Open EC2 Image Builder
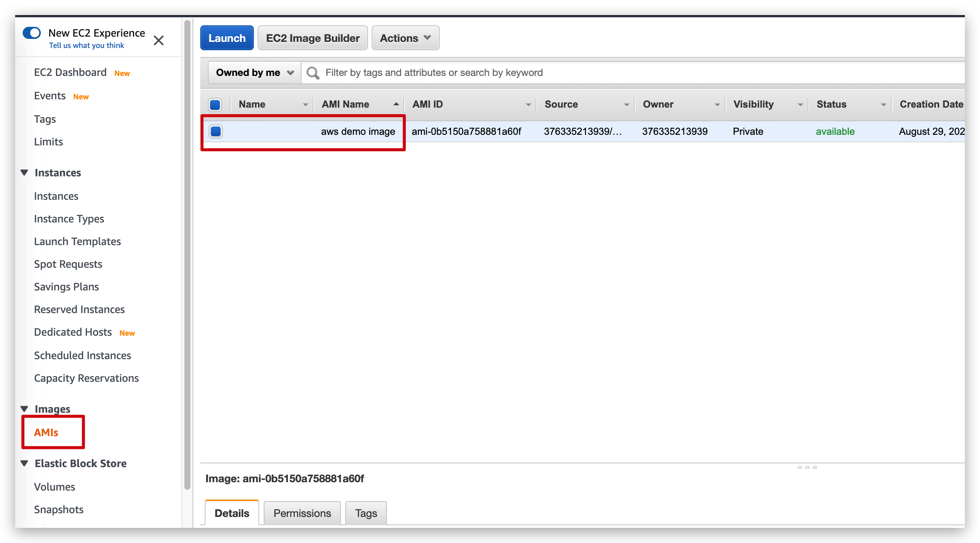980x543 pixels. click(313, 38)
